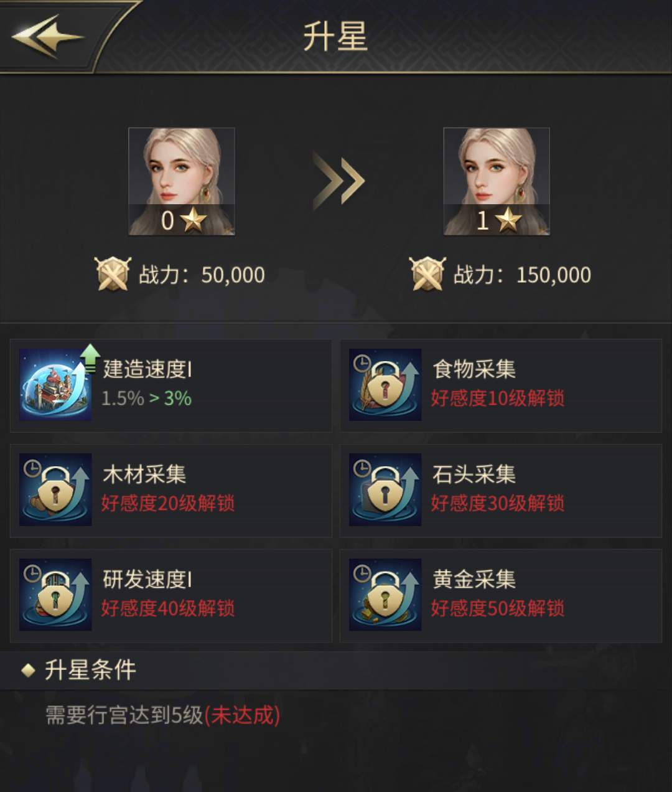Tap the locked 食物采集 skill icon

pyautogui.click(x=385, y=385)
